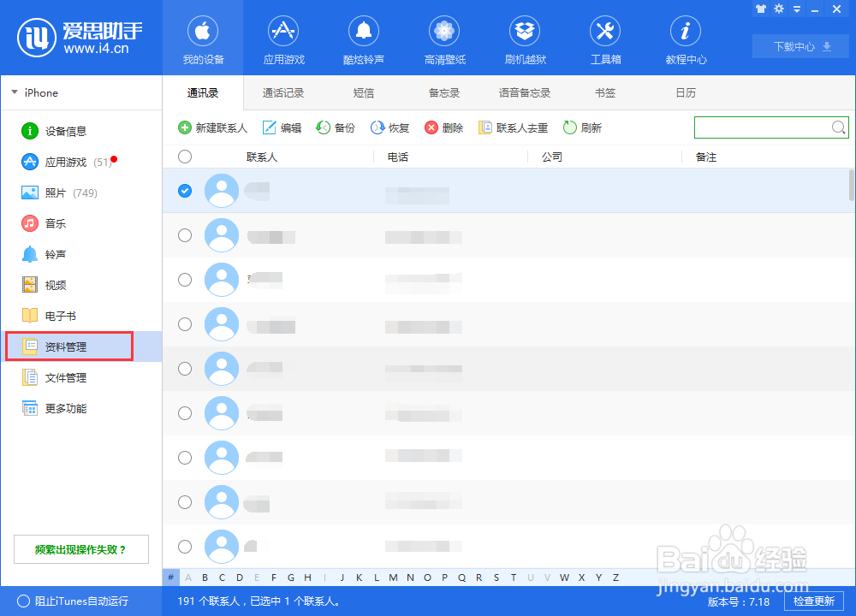Click the settings gear in title bar
Viewport: 856px width, 616px height.
click(778, 9)
